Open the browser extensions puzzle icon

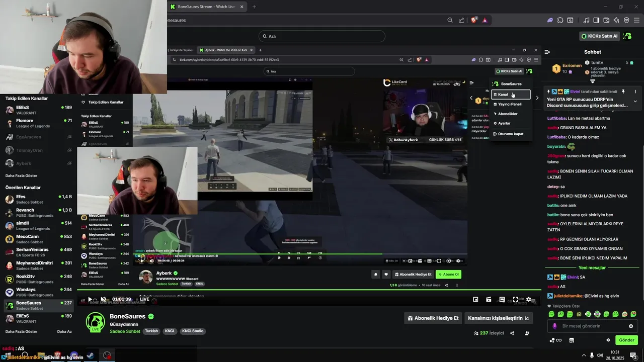point(560,20)
